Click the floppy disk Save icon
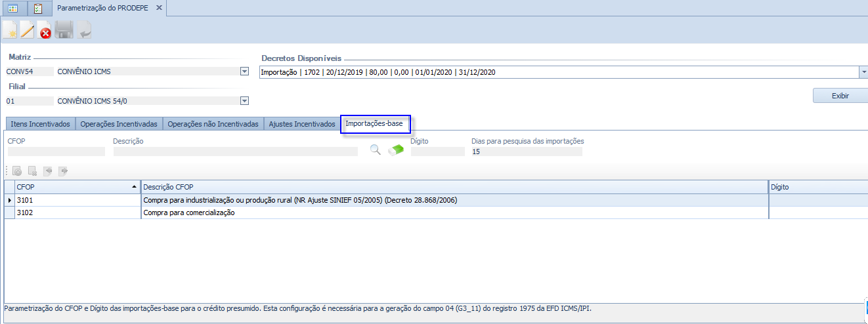This screenshot has width=868, height=324. click(64, 30)
